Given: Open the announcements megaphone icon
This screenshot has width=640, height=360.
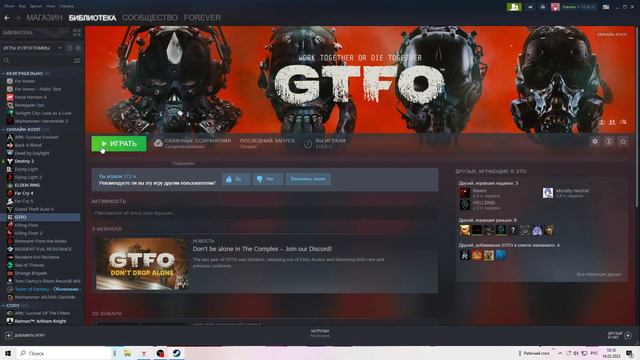Looking at the screenshot, I should (x=530, y=7).
